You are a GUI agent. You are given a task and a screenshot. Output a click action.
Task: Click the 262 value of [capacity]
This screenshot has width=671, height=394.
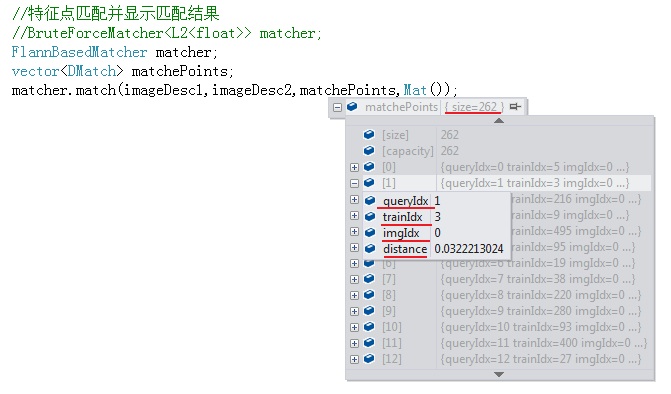(449, 151)
